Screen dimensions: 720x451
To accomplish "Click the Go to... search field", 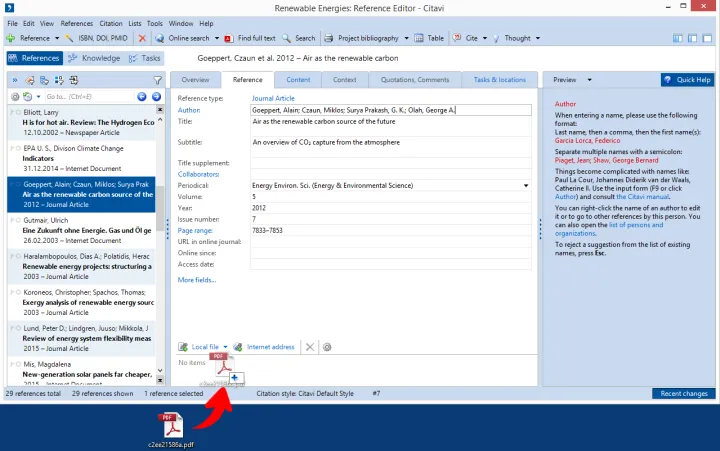I will (90, 96).
